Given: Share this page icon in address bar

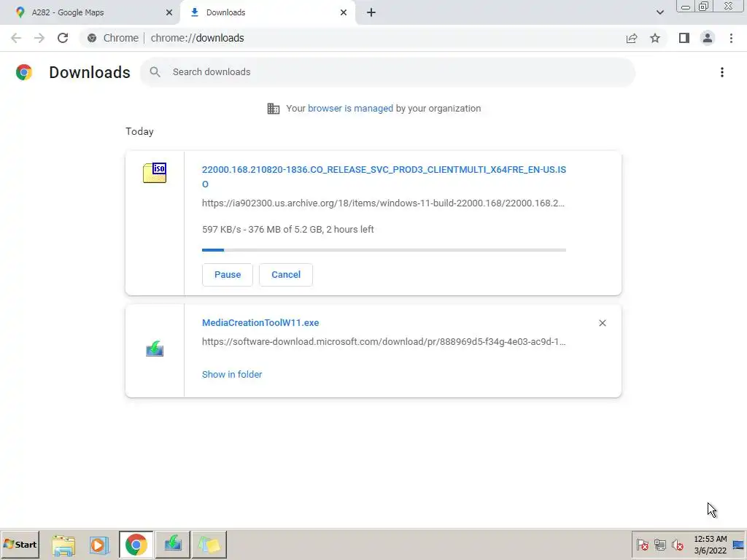Looking at the screenshot, I should pyautogui.click(x=632, y=38).
